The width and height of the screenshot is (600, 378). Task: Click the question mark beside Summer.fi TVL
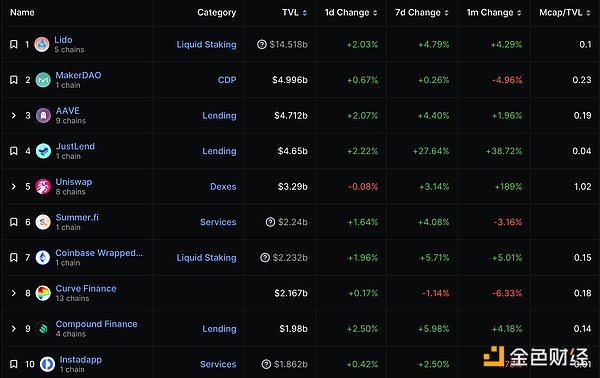tap(270, 222)
